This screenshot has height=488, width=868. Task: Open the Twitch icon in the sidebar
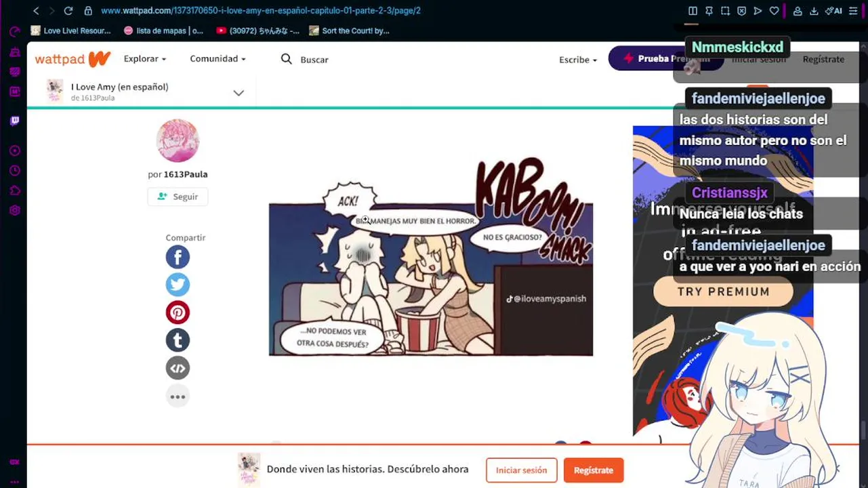[14, 121]
